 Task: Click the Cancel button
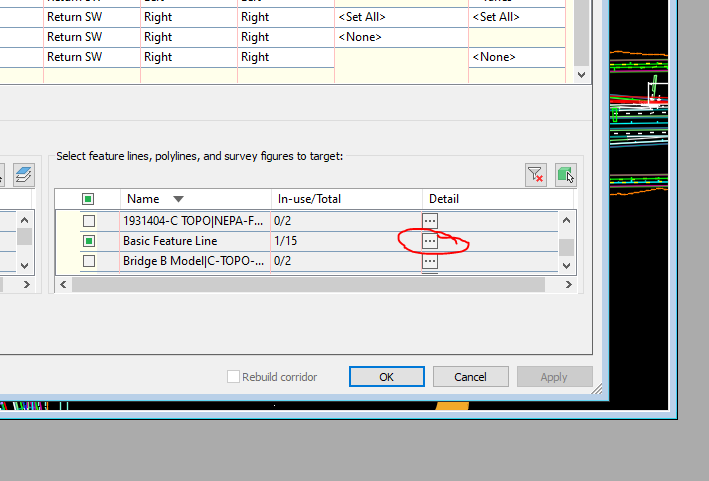tap(471, 377)
